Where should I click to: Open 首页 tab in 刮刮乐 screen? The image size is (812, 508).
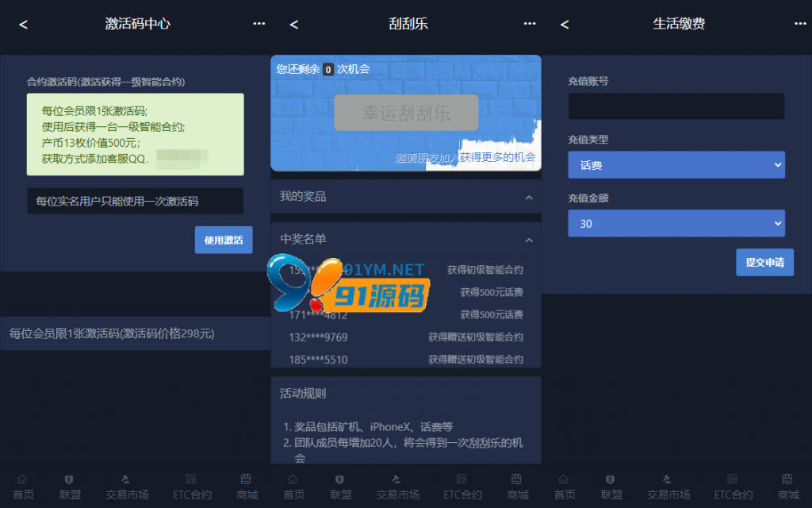(x=293, y=487)
